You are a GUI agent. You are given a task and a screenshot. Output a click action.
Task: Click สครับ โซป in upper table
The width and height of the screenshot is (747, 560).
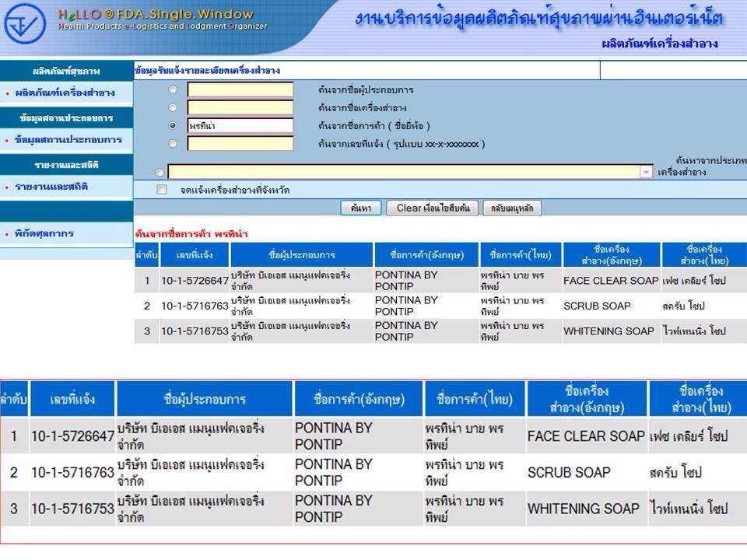click(683, 306)
